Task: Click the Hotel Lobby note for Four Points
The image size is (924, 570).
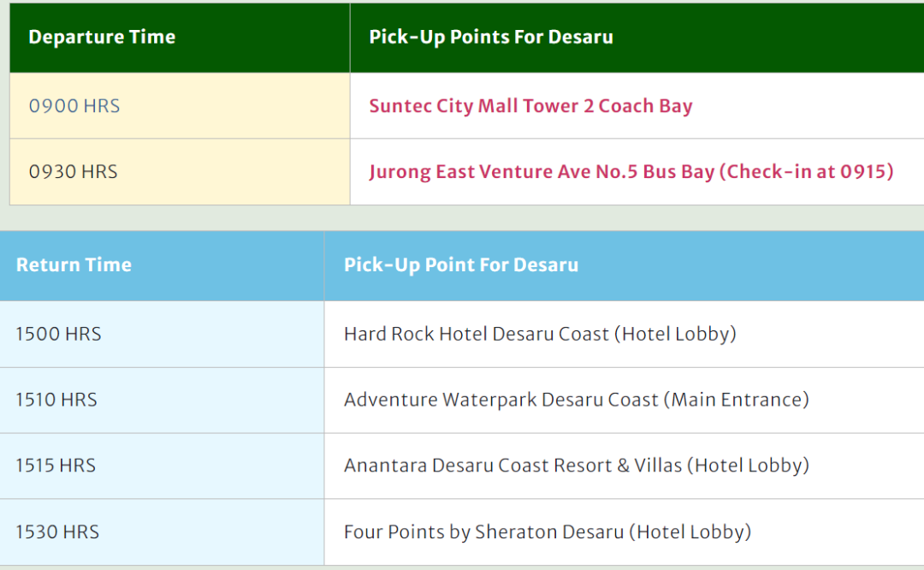Action: pos(690,532)
